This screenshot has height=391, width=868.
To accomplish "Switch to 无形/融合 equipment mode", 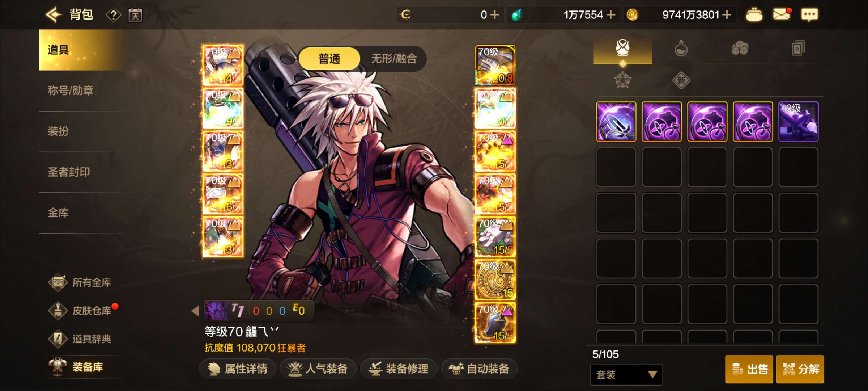I will click(x=394, y=59).
